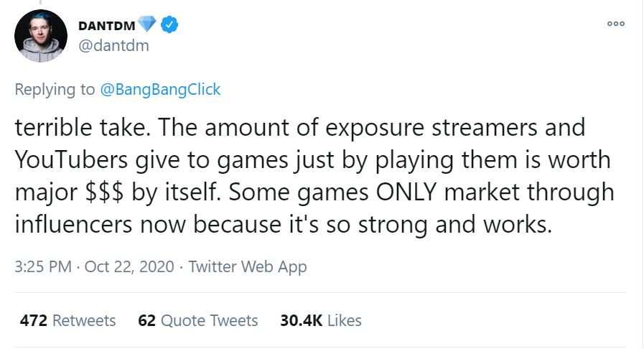Click the "Replying to" label text
Screen dimensions: 644x349
click(x=55, y=90)
